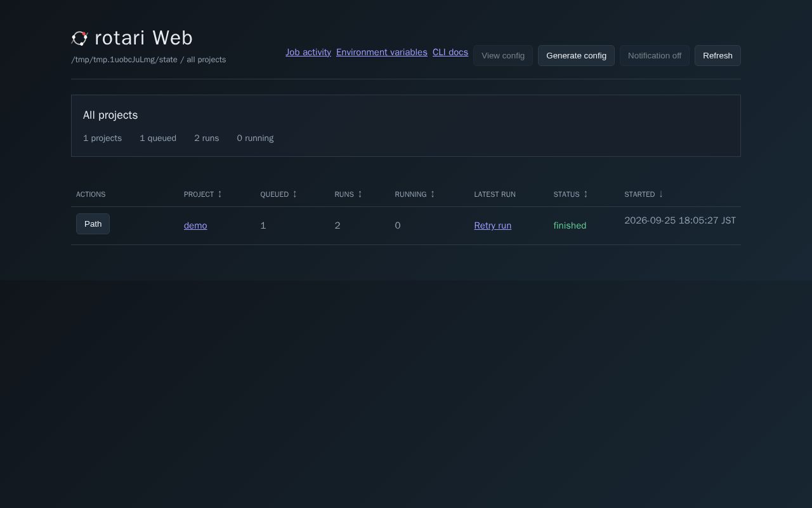This screenshot has height=508, width=812.
Task: Click the View config button
Action: (x=503, y=55)
